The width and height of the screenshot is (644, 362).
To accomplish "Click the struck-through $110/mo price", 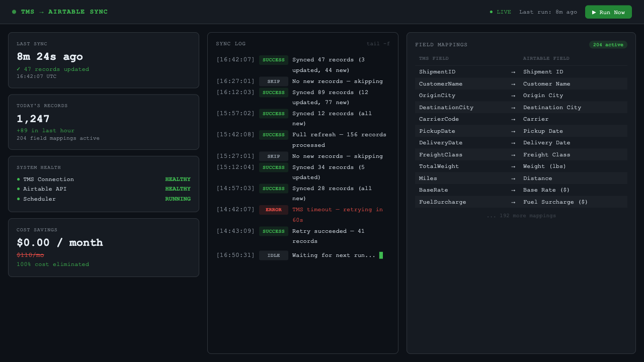I will click(30, 255).
